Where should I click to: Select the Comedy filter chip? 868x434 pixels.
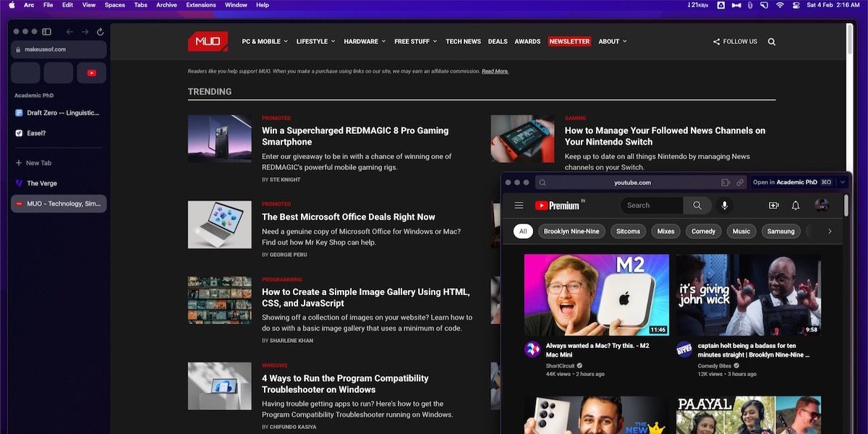(x=703, y=231)
